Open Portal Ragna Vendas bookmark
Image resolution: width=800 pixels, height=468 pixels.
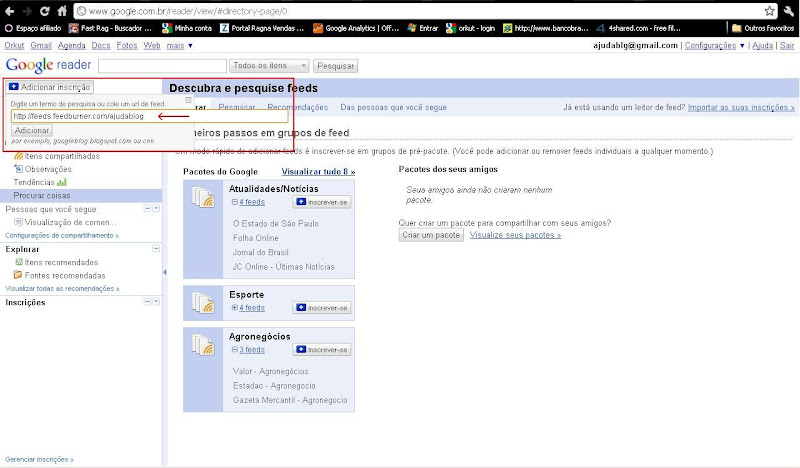click(x=262, y=28)
